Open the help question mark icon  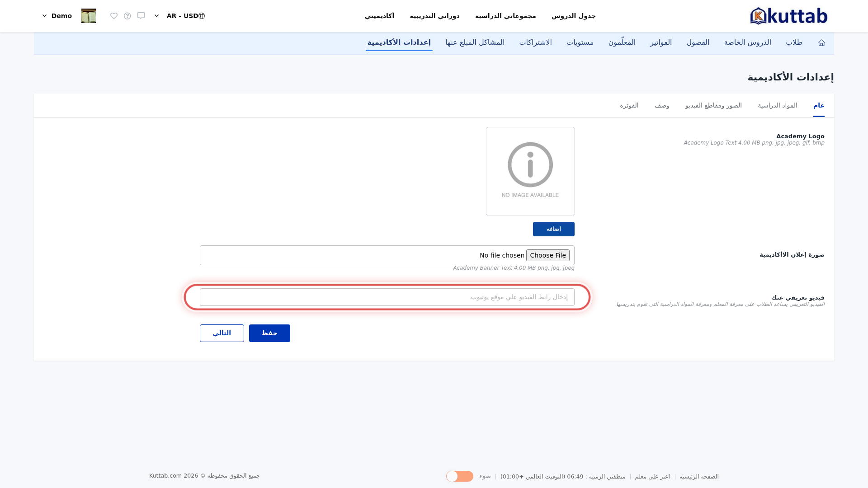click(x=127, y=16)
